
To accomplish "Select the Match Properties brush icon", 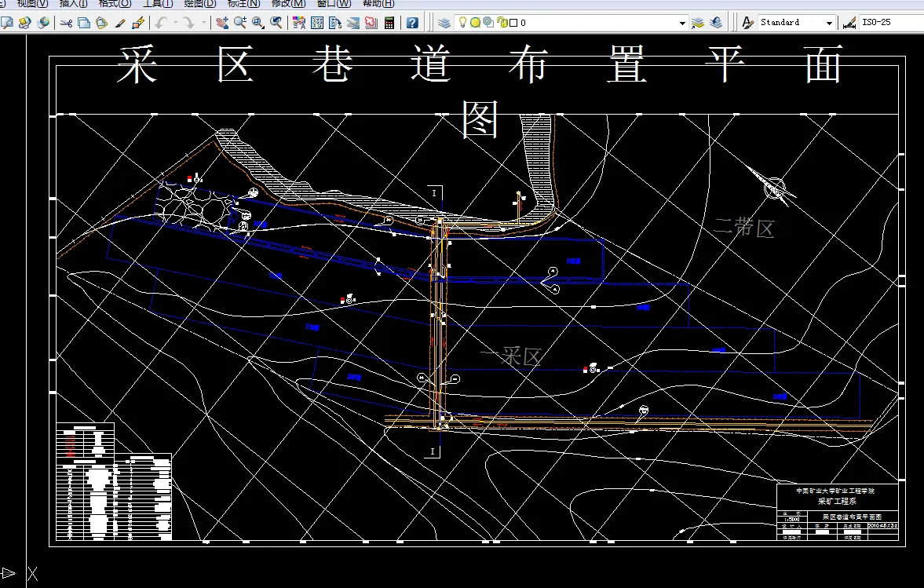I will click(120, 23).
